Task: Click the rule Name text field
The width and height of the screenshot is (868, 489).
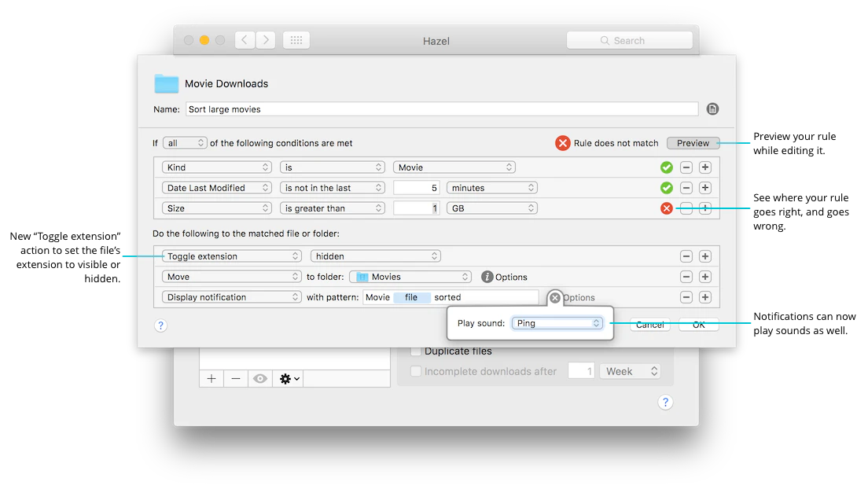Action: pos(442,109)
